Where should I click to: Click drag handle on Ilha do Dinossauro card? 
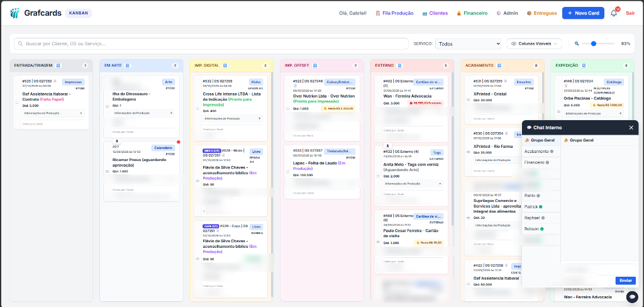coord(107,106)
